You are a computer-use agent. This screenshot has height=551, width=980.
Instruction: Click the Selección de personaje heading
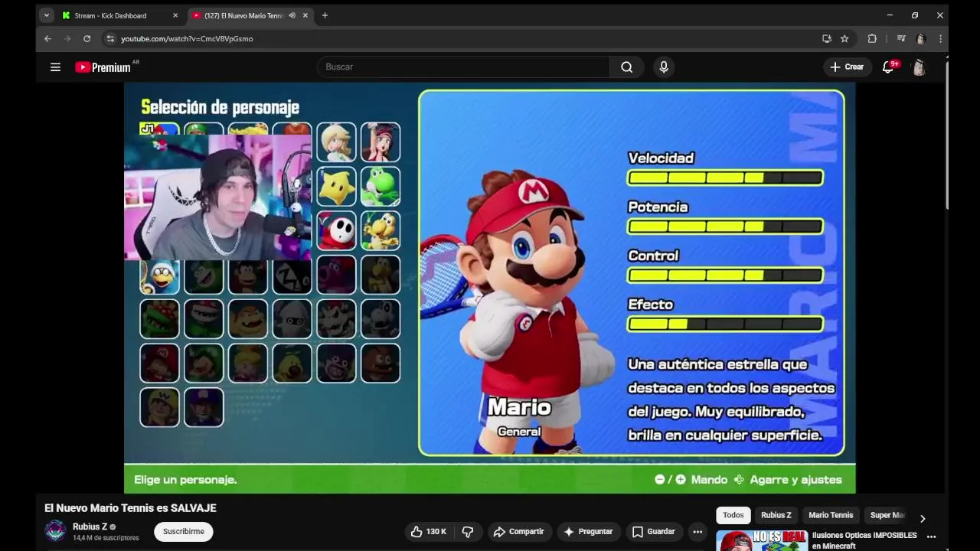pos(220,107)
